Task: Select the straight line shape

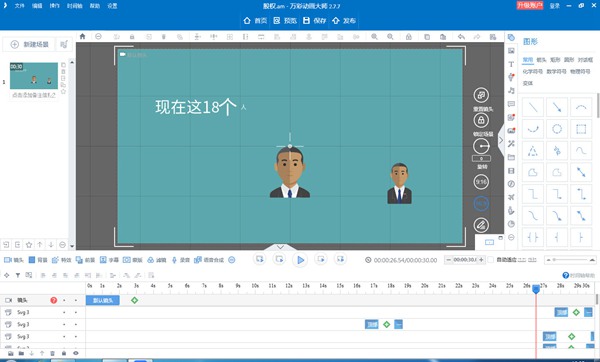Action: click(x=533, y=108)
